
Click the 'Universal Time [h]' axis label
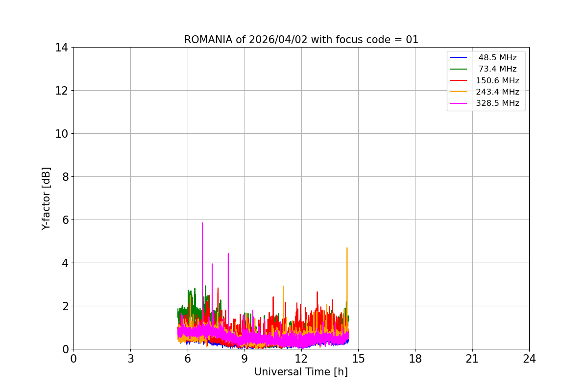click(301, 372)
